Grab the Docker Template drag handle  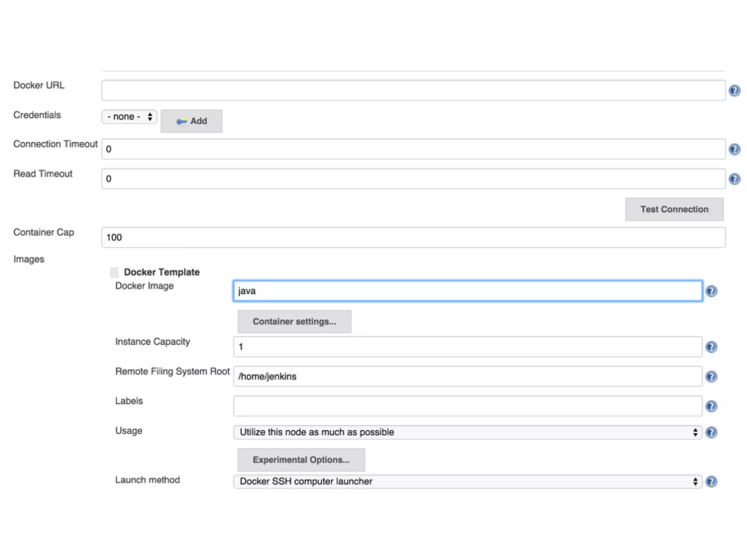point(114,272)
